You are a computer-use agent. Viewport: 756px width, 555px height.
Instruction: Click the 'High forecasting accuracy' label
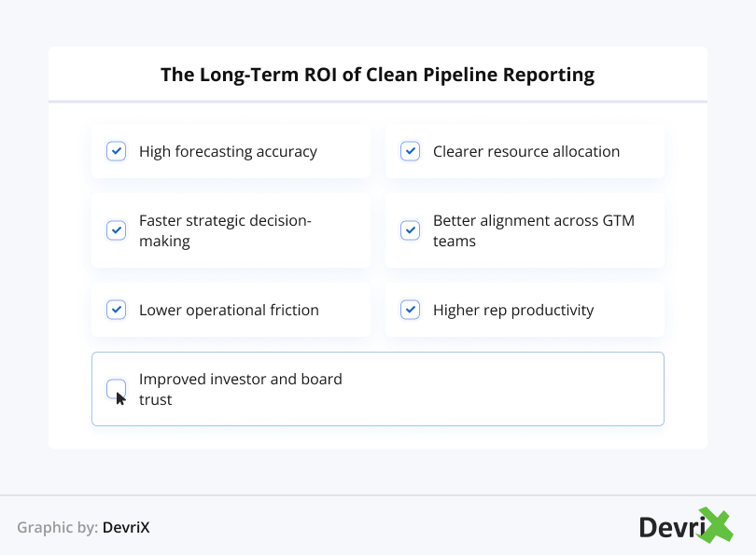pyautogui.click(x=228, y=152)
